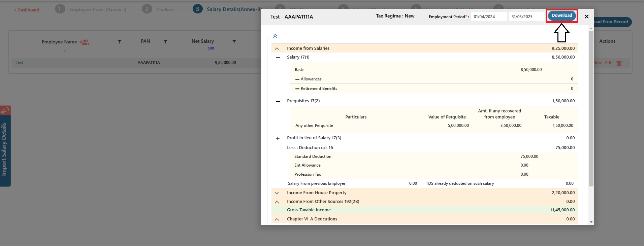Filter the PAN column

pos(165,42)
